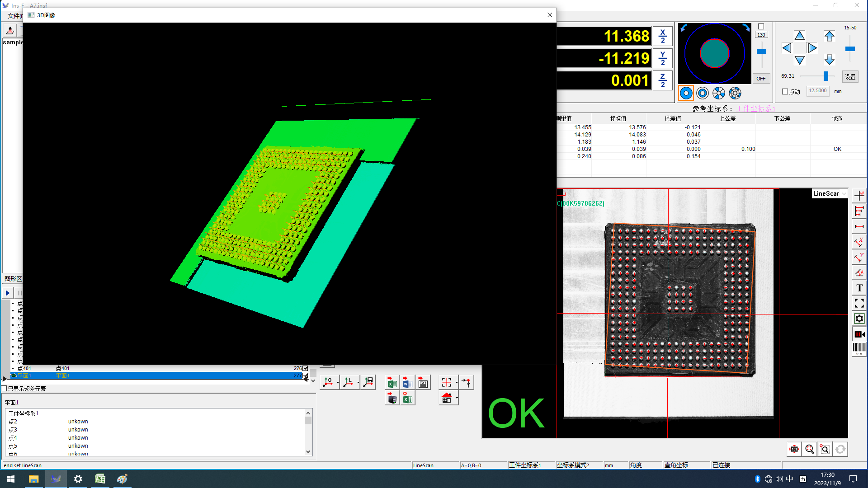Click the save coordinate system icon
The width and height of the screenshot is (868, 488).
pyautogui.click(x=368, y=382)
